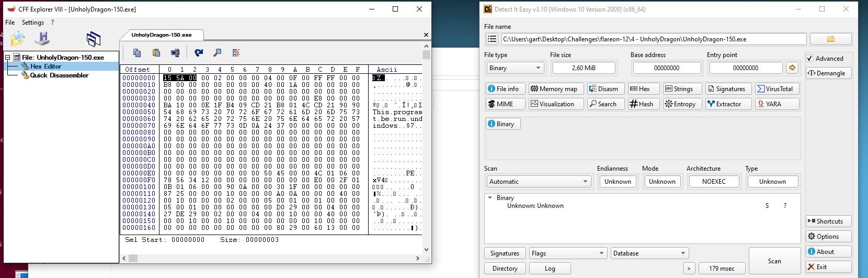
Task: Click the large Scan button
Action: coord(774,261)
